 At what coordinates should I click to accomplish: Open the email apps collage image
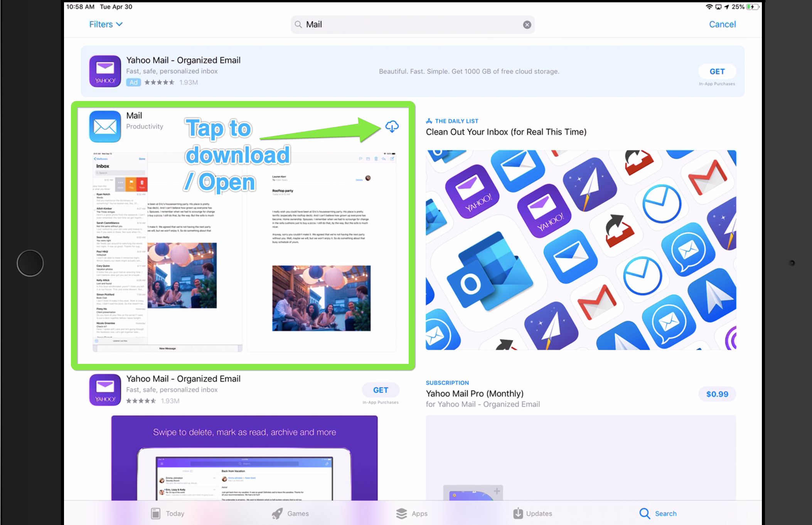click(581, 250)
